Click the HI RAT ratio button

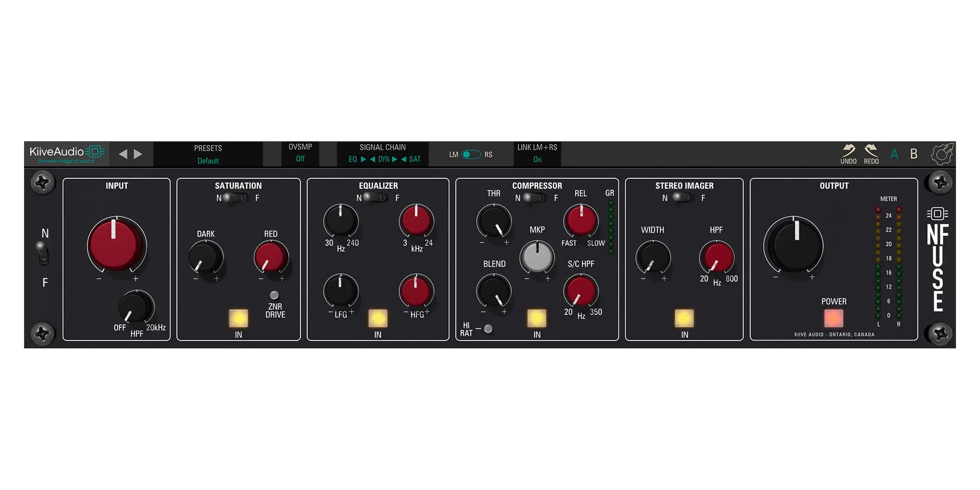point(488,329)
